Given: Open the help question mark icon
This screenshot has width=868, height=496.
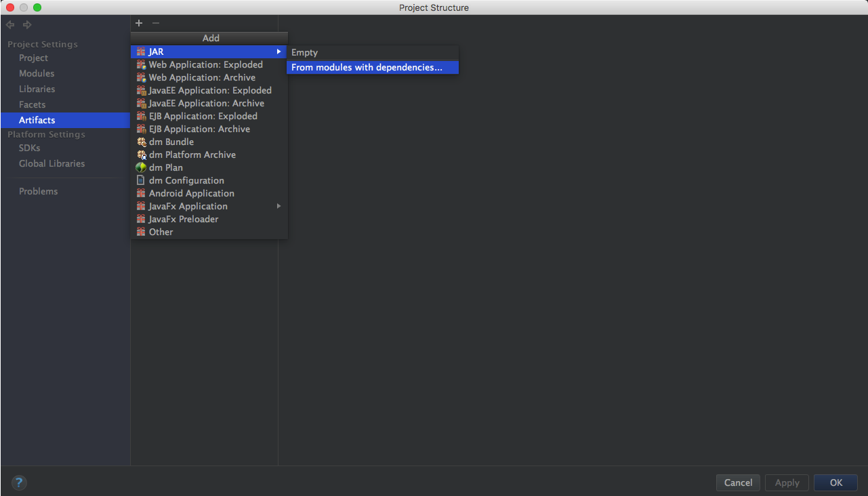Looking at the screenshot, I should [20, 483].
